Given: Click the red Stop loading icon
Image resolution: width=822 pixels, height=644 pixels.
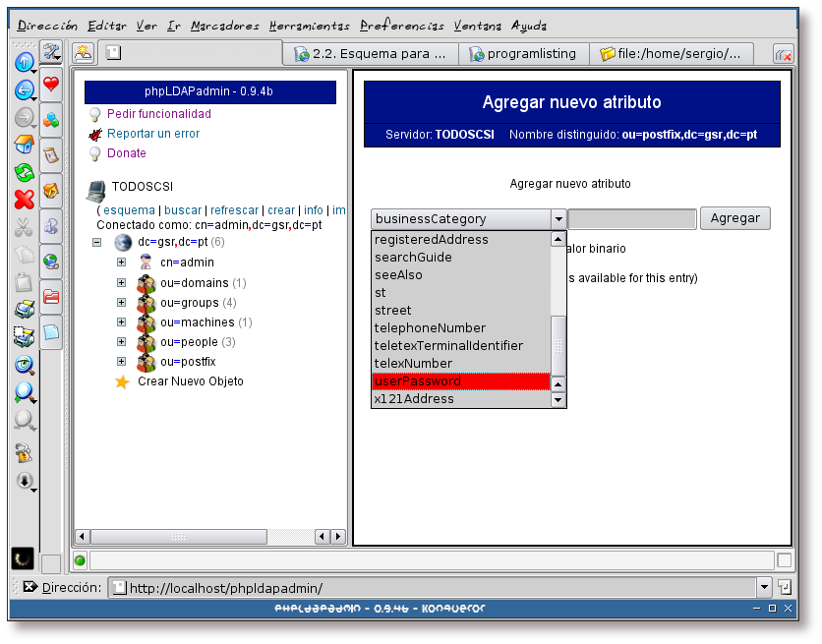Looking at the screenshot, I should point(24,200).
